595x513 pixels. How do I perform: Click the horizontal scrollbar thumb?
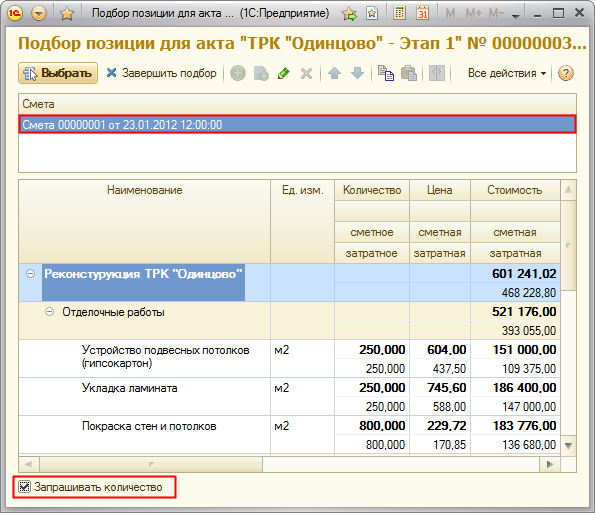click(151, 464)
